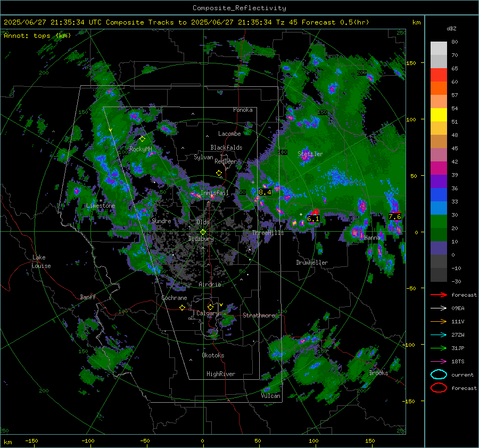Screen dimensions: 479x448
Task: Click the Sylvan label
Action: 203,157
